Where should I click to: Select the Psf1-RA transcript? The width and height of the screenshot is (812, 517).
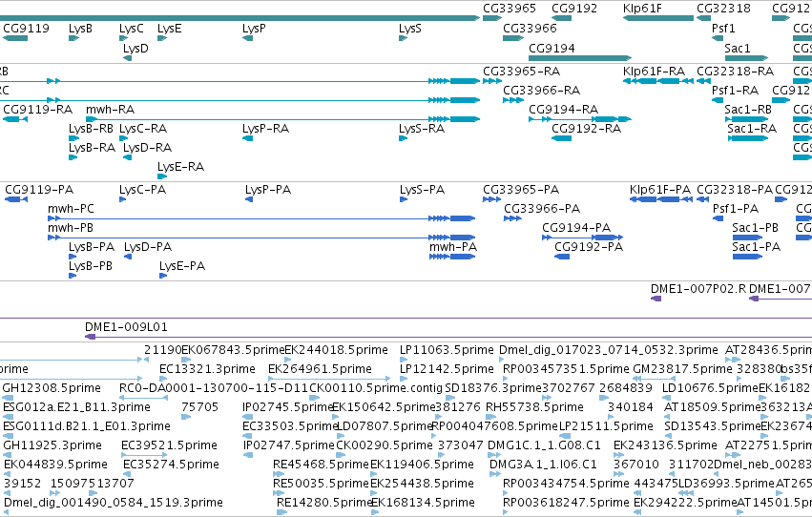tap(718, 100)
